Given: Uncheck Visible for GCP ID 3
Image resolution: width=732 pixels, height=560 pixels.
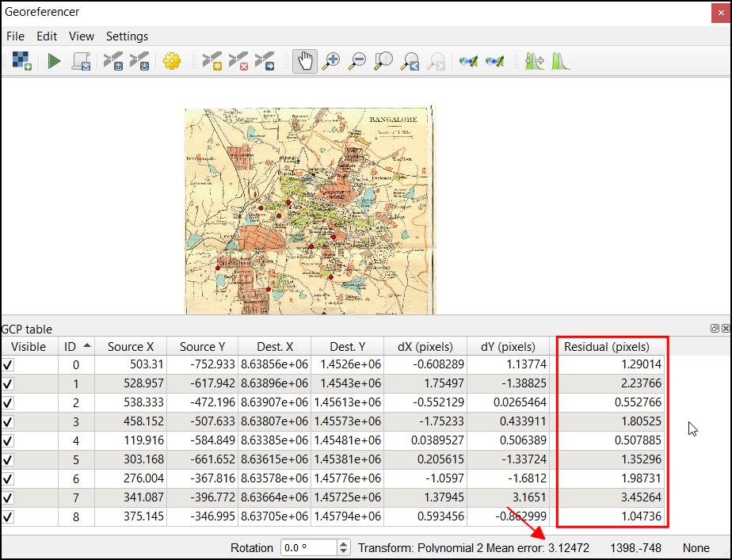Looking at the screenshot, I should click(8, 422).
